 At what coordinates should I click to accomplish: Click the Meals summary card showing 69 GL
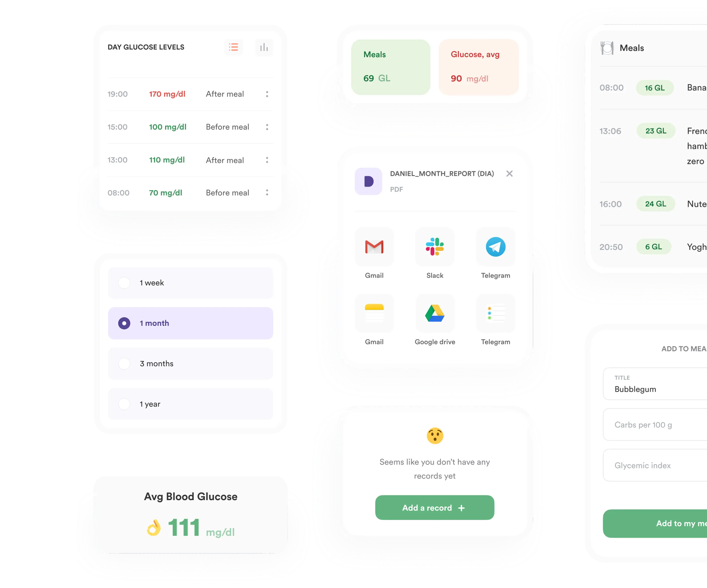pyautogui.click(x=388, y=66)
